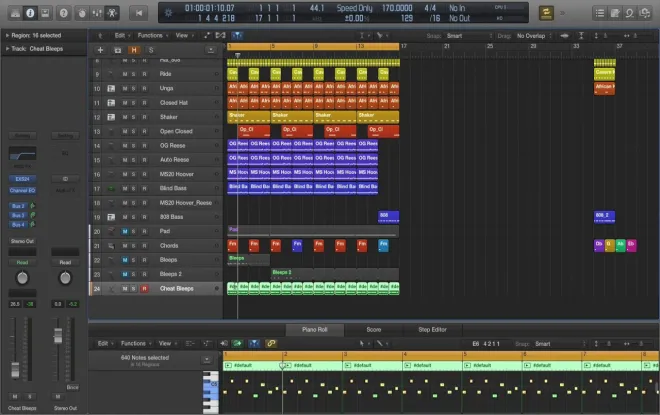Screen dimensions: 660x415
Task: Unmute the Bleeps 2 track
Action: click(x=125, y=274)
